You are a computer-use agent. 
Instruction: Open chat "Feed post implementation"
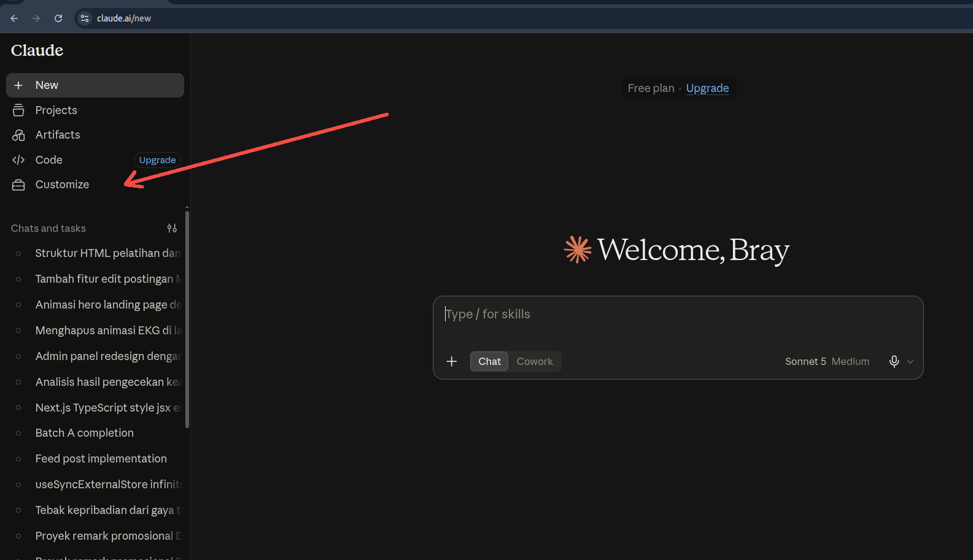pyautogui.click(x=95, y=459)
